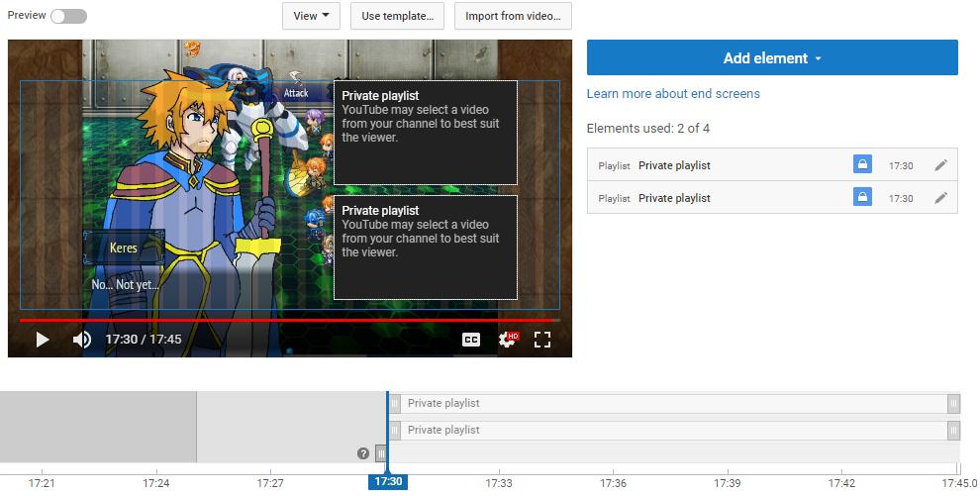The height and width of the screenshot is (496, 980).
Task: Click the 17:30 / 17:45 time display
Action: 144,340
